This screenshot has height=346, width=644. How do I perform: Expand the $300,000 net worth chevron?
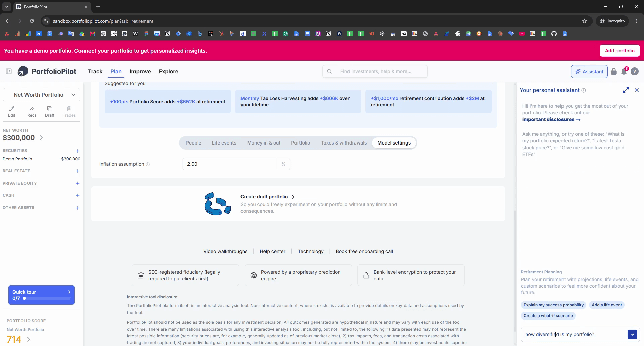click(41, 138)
